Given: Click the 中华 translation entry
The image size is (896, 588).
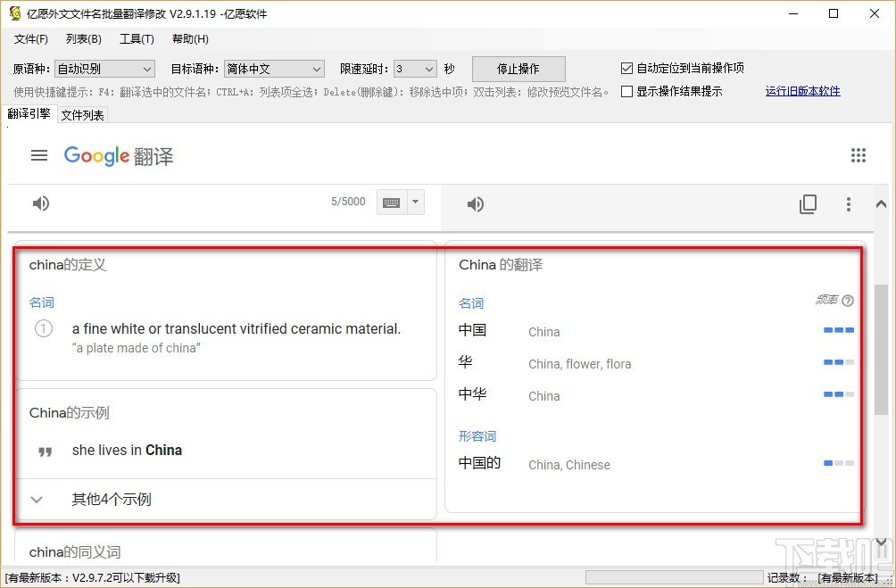Looking at the screenshot, I should (x=473, y=393).
